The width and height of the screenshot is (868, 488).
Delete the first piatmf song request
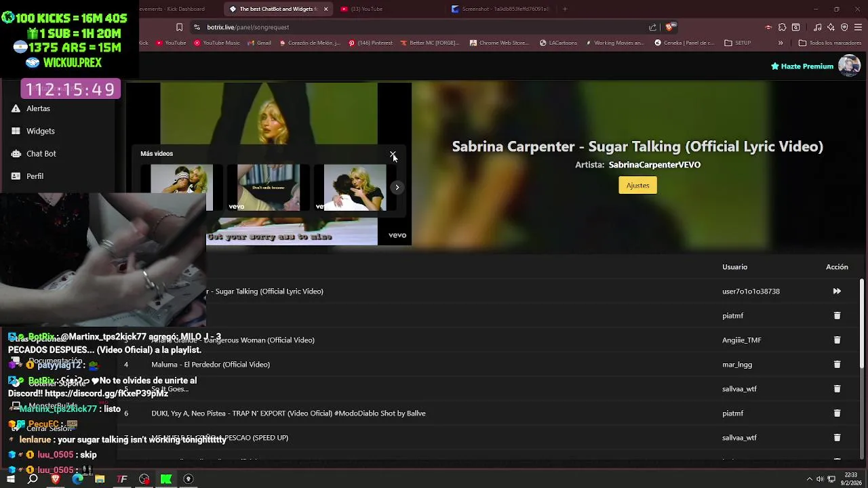point(837,316)
